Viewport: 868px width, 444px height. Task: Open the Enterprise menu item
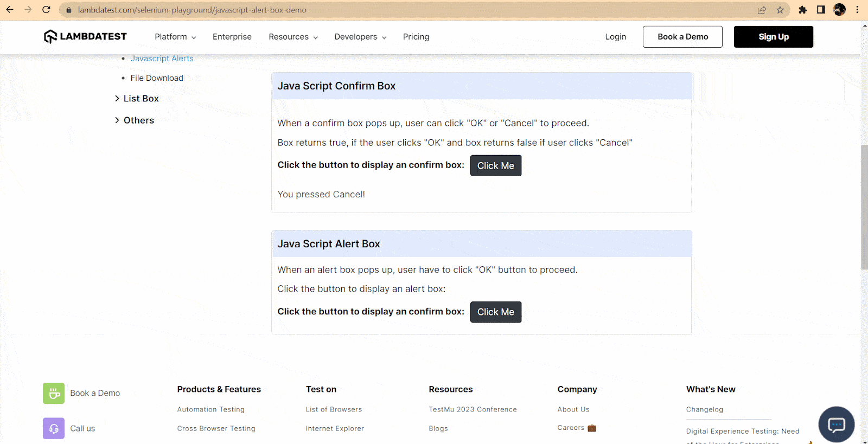pyautogui.click(x=232, y=37)
